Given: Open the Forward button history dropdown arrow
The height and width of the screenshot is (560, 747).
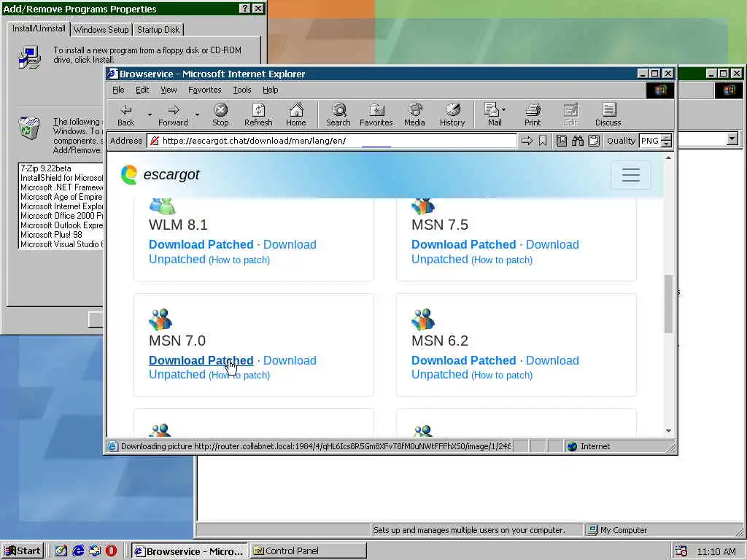Looking at the screenshot, I should coord(197,114).
